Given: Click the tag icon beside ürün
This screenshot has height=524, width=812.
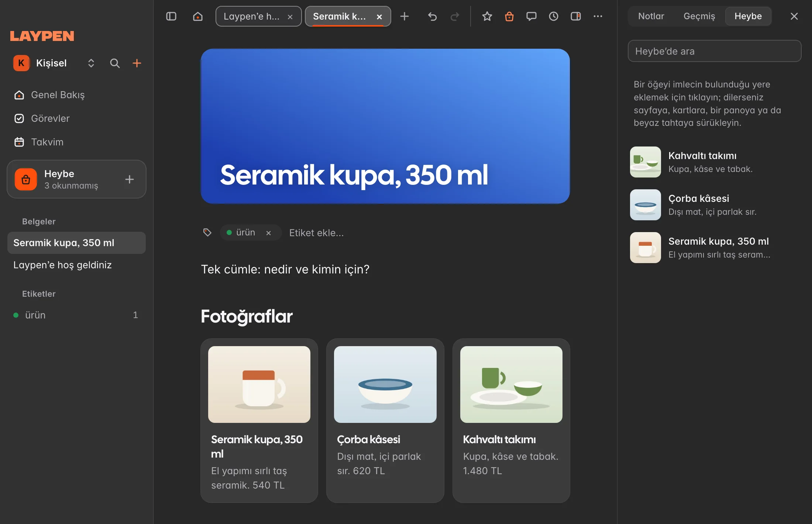Looking at the screenshot, I should 207,232.
